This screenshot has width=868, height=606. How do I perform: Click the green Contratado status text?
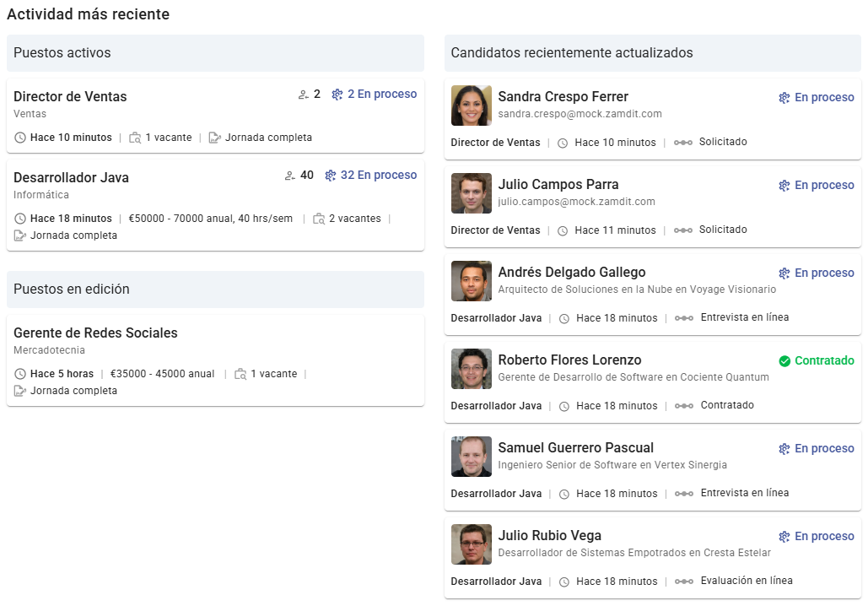click(x=822, y=360)
